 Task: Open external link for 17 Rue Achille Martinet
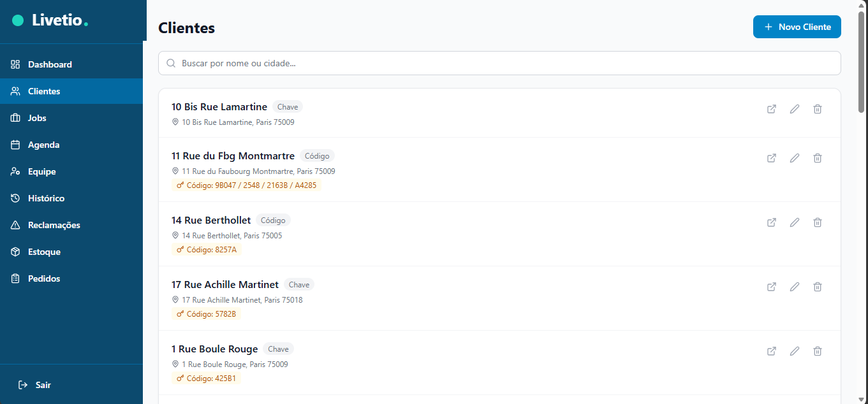772,287
